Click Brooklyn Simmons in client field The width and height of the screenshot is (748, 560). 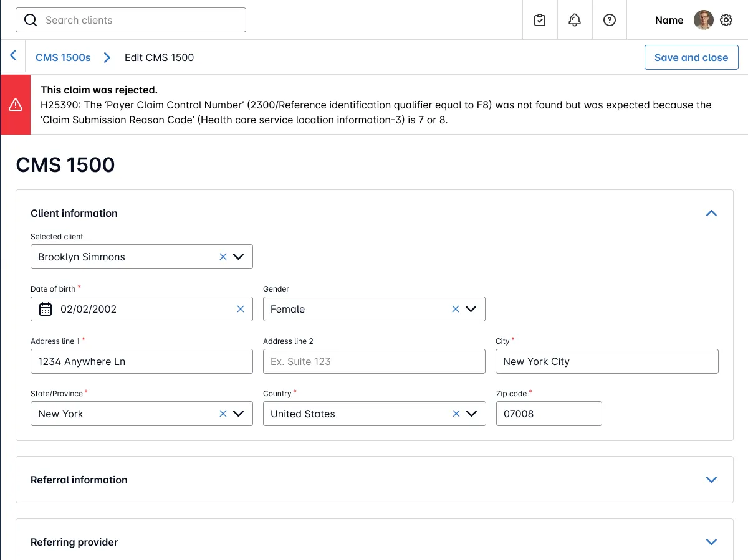82,257
